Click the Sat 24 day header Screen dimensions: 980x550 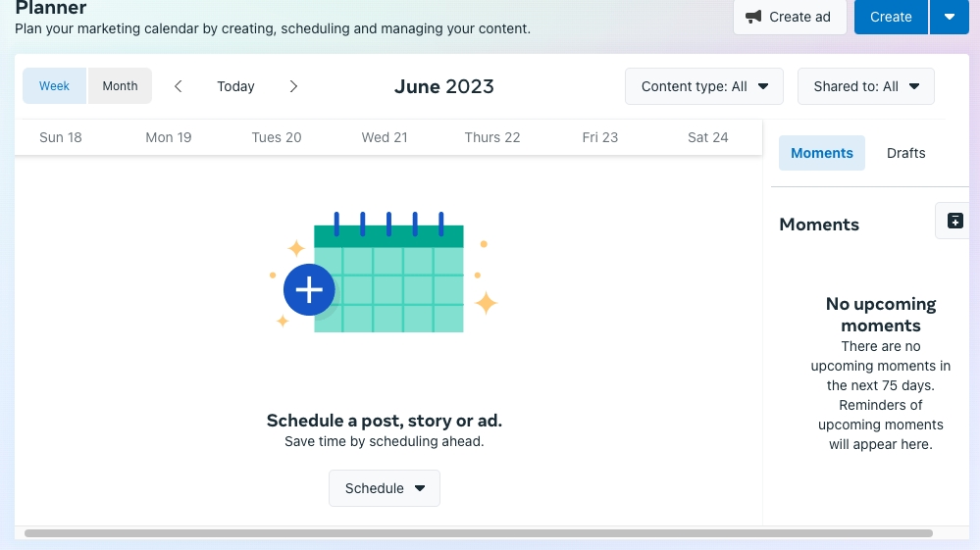(x=707, y=137)
